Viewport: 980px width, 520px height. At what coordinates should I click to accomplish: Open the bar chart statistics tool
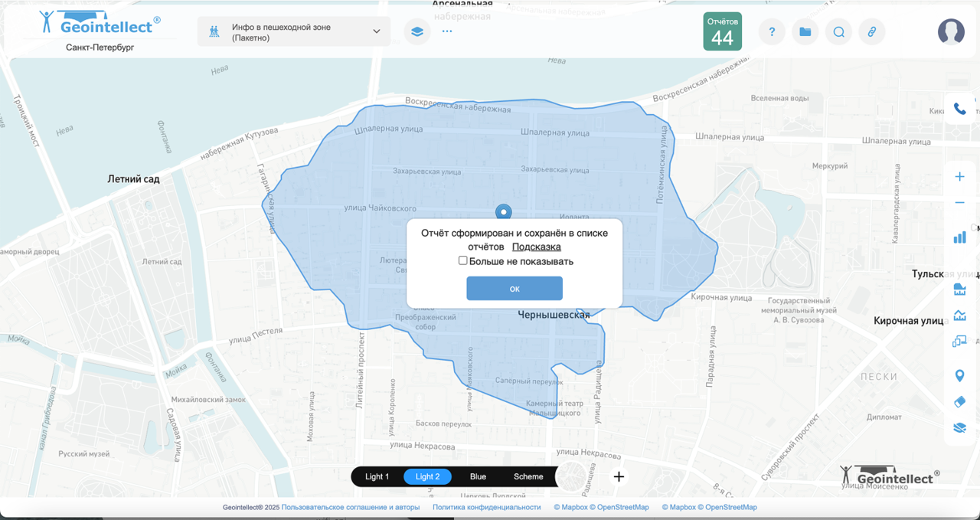point(959,237)
